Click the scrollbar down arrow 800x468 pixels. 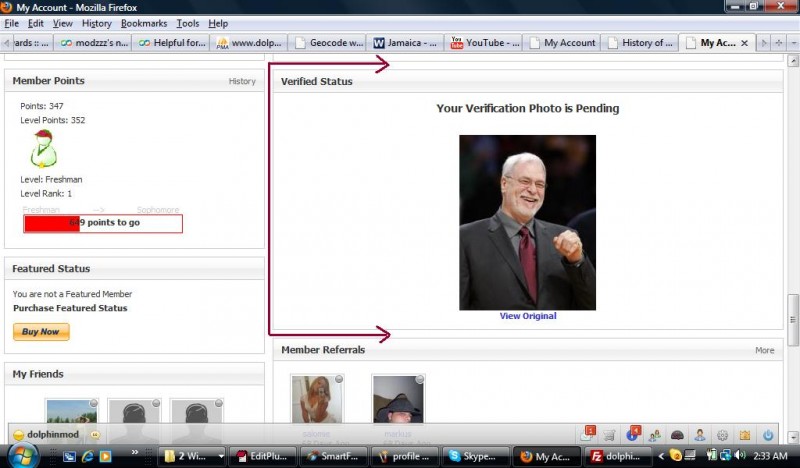point(793,437)
